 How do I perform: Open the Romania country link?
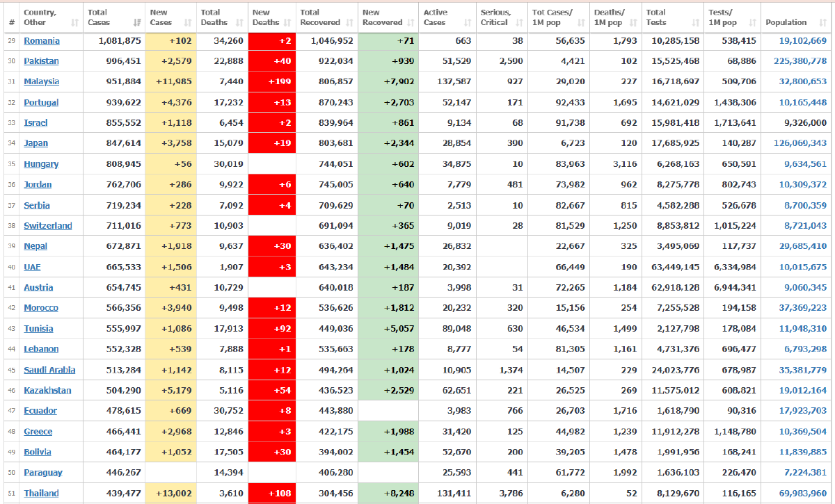pos(42,41)
